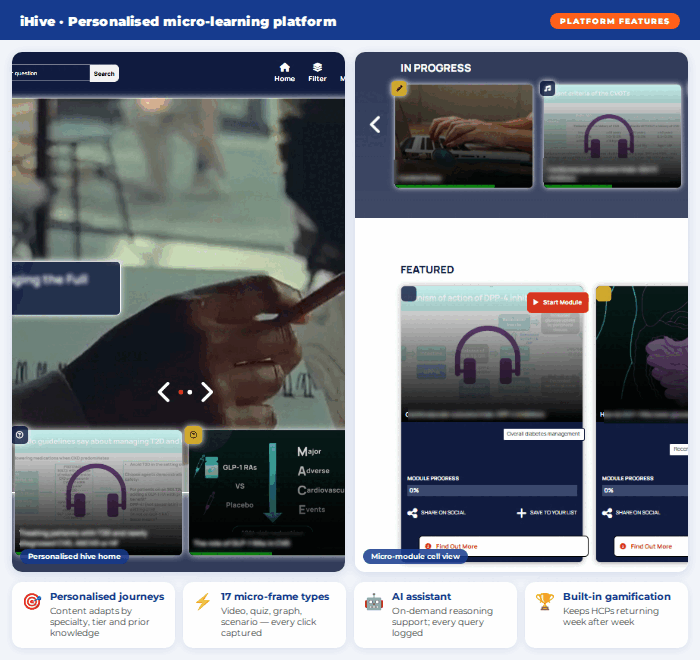Click the yellow clock badge on GLP-1 card
This screenshot has width=700, height=660.
click(x=193, y=434)
